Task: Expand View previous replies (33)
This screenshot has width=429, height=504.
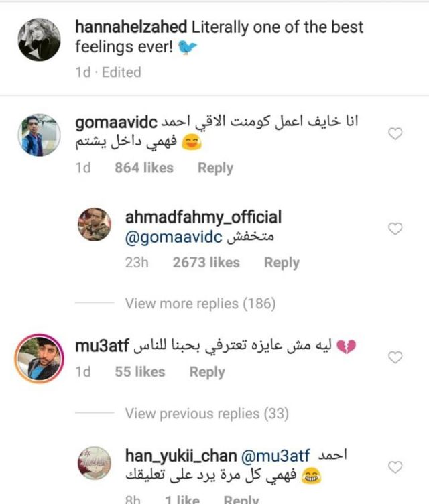Action: pyautogui.click(x=206, y=414)
